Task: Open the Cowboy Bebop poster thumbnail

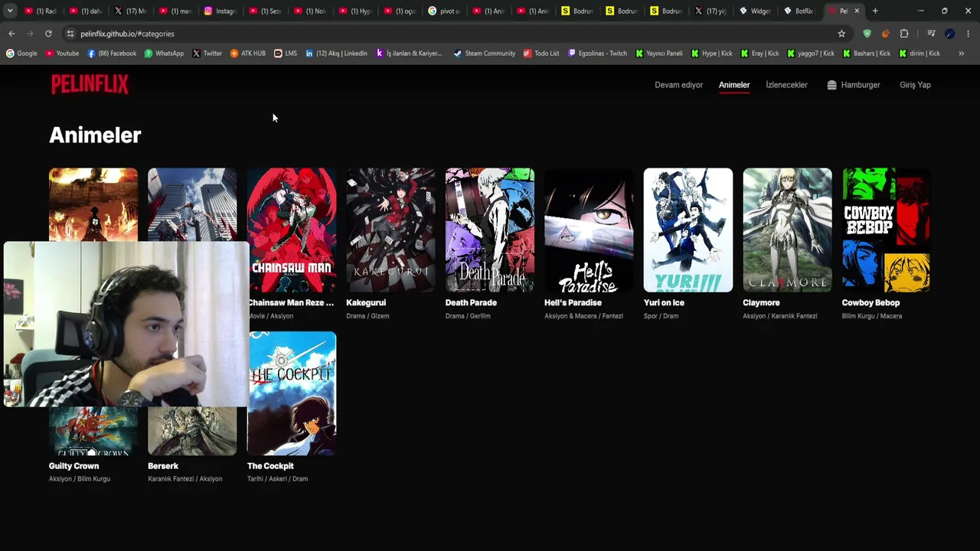Action: [x=887, y=230]
